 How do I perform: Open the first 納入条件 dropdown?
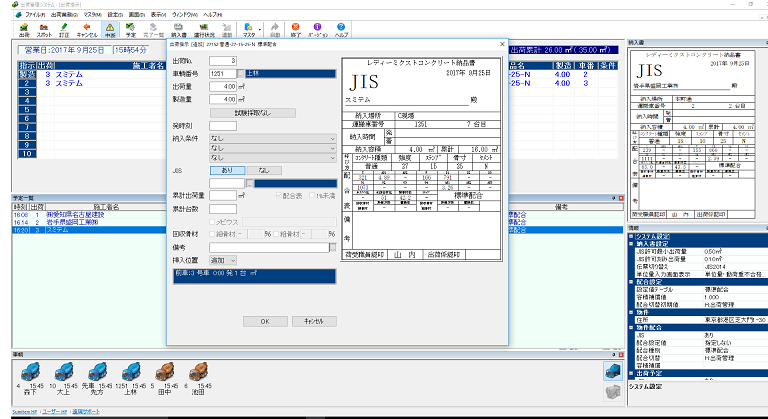pyautogui.click(x=273, y=139)
